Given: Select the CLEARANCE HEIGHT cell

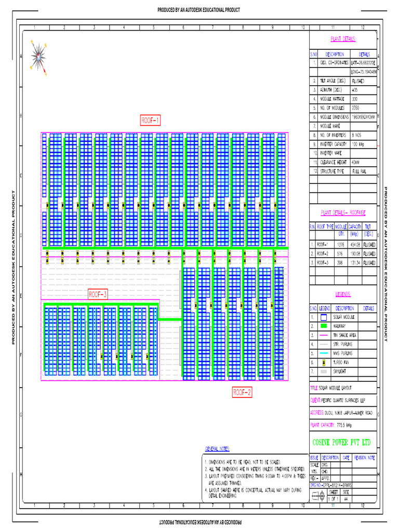Looking at the screenshot, I should 334,162.
